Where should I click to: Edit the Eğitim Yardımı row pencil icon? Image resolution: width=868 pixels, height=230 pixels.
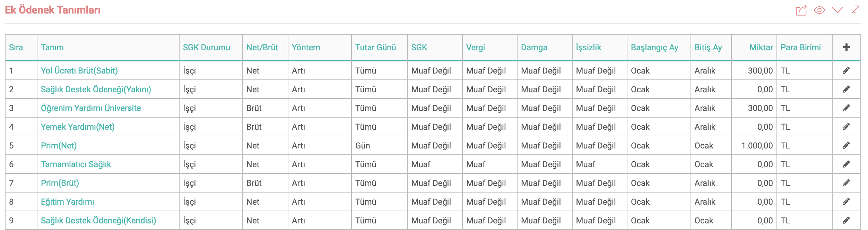click(846, 202)
